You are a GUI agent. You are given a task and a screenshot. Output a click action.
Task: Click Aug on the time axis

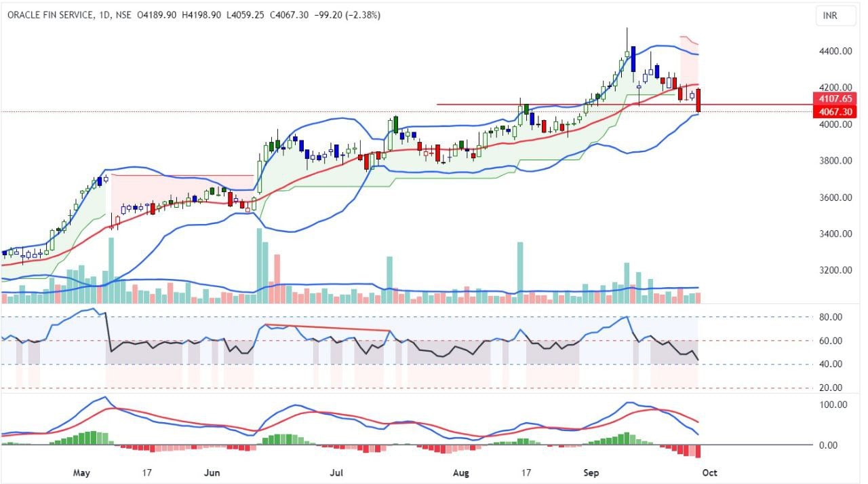coord(461,472)
